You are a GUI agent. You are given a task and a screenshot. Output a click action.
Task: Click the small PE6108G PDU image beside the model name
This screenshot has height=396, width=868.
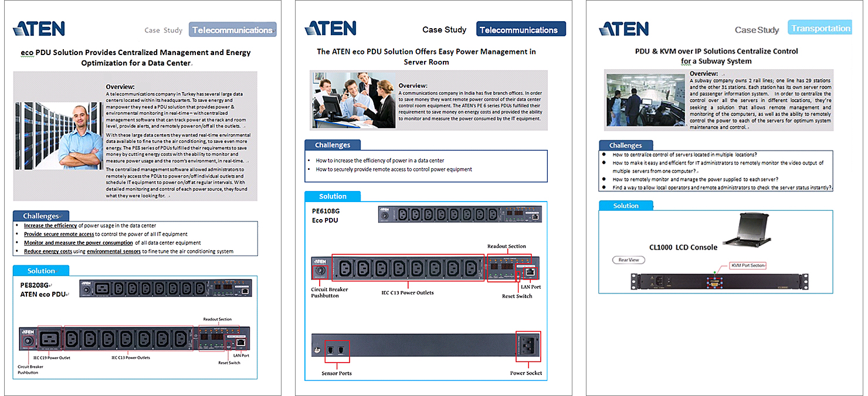click(x=459, y=214)
